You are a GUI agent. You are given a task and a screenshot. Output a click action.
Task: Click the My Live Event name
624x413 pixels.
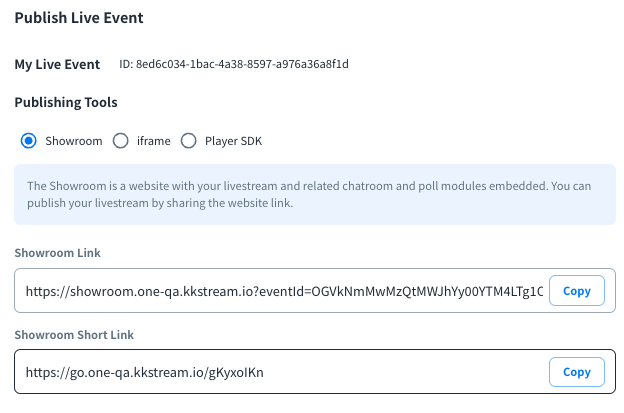coord(57,64)
